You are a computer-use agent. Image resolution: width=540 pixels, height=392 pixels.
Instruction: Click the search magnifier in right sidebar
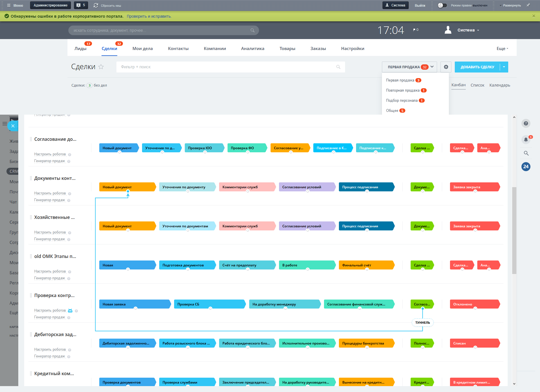tap(526, 153)
